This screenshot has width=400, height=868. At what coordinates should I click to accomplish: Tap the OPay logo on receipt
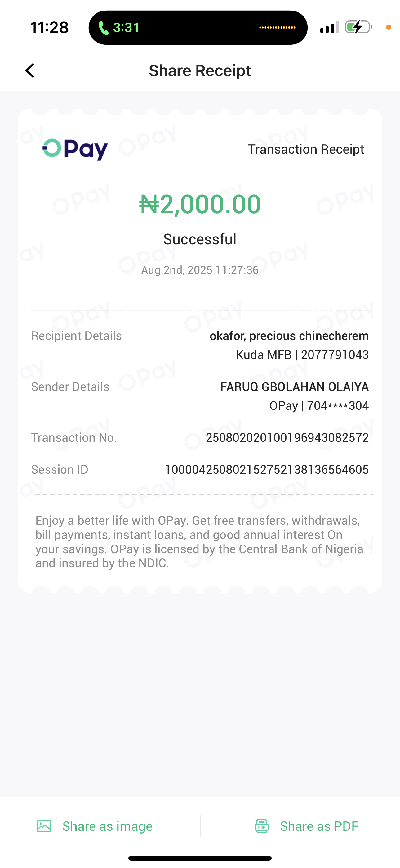75,149
